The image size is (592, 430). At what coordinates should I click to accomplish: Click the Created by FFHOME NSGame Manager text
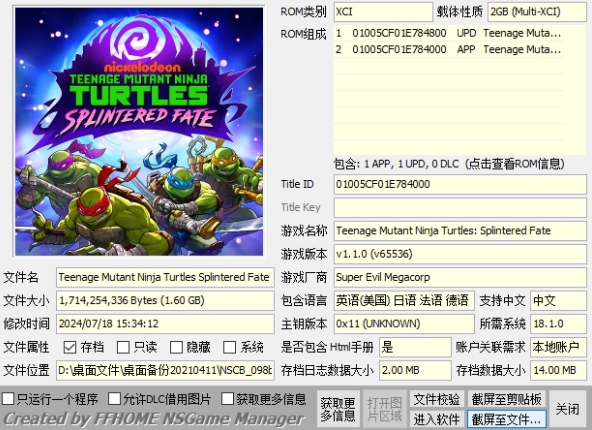[x=153, y=418]
